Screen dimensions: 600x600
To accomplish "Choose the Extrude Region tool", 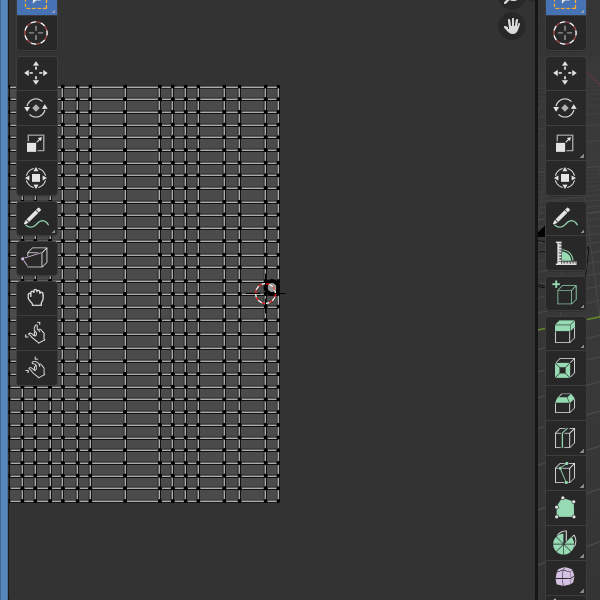I will (x=565, y=333).
